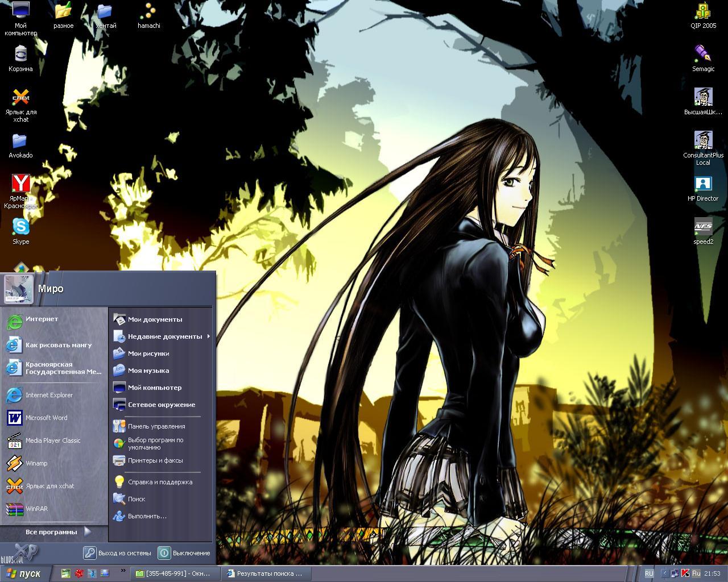Click the blue third quick launch icon
The height and width of the screenshot is (582, 728).
92,573
